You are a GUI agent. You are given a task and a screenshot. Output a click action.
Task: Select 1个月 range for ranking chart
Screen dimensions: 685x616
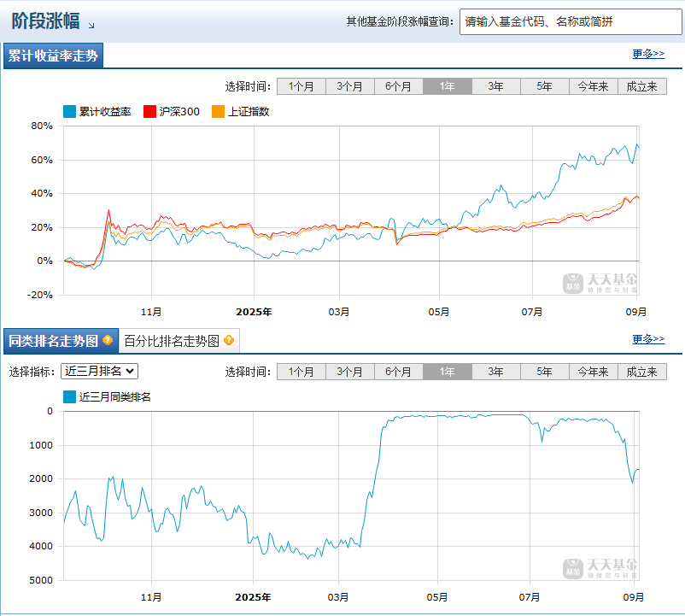(x=302, y=372)
